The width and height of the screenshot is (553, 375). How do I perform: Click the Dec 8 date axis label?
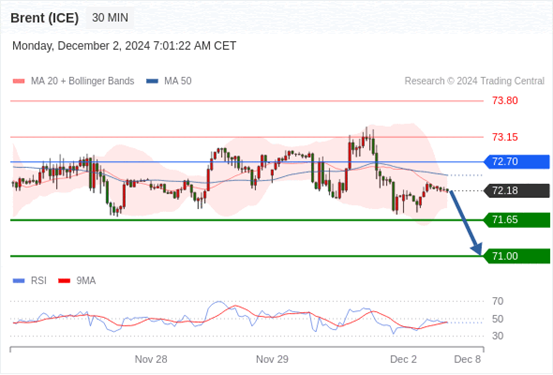coord(467,359)
